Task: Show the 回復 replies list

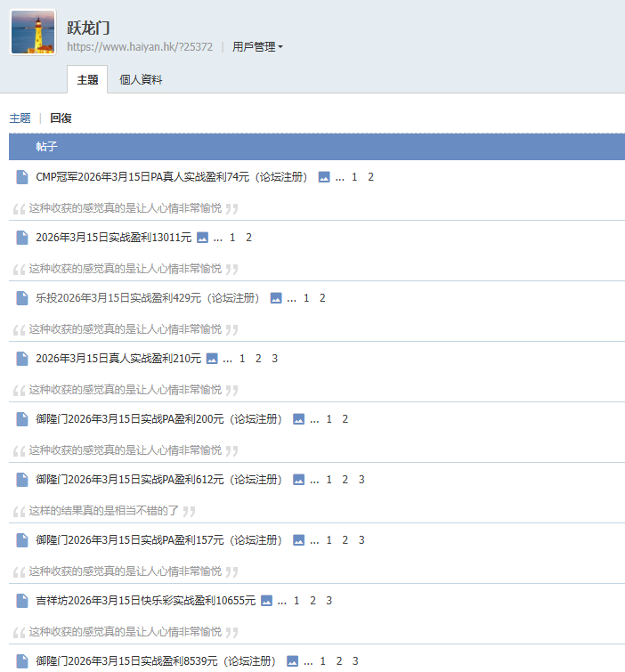Action: [61, 117]
